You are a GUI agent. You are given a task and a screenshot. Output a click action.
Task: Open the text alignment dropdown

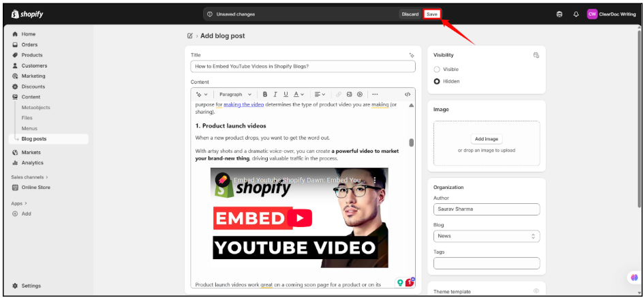(x=320, y=94)
